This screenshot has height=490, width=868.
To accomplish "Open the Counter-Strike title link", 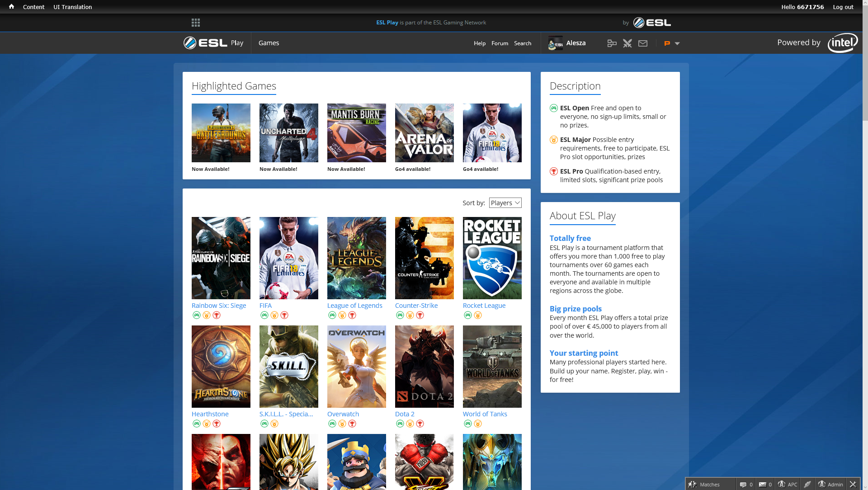I will [x=416, y=306].
